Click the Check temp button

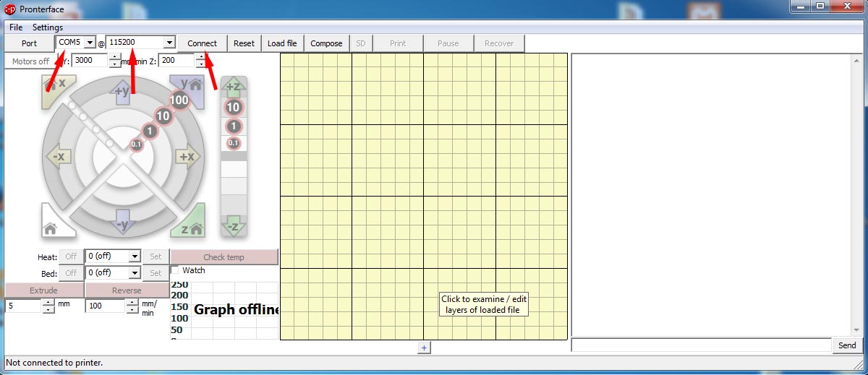pyautogui.click(x=224, y=257)
